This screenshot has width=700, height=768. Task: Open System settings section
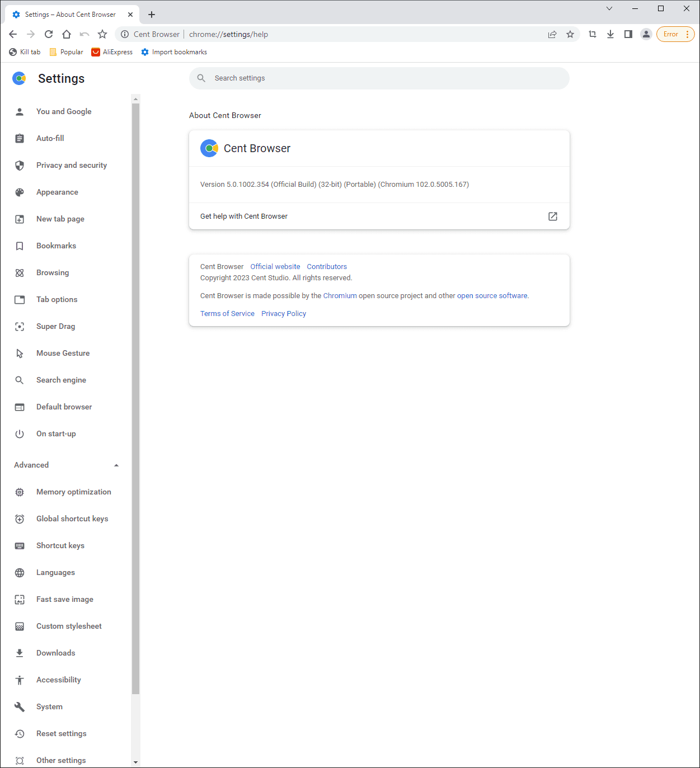click(49, 706)
